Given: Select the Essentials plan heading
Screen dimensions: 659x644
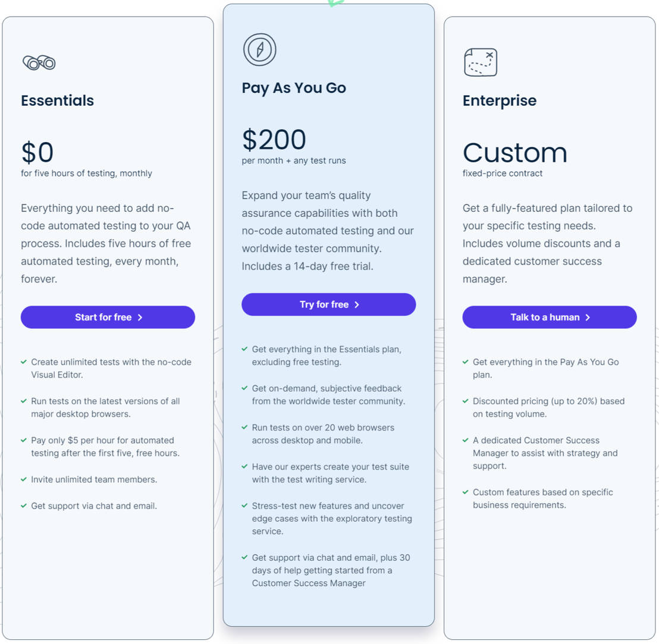Looking at the screenshot, I should [x=57, y=100].
